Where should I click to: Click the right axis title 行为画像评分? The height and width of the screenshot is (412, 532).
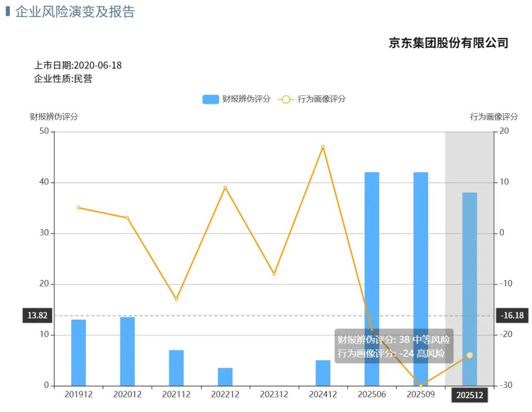(x=494, y=117)
